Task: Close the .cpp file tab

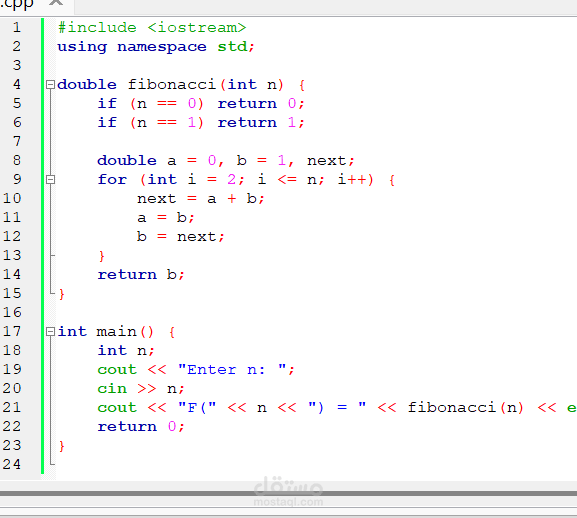Action: coord(56,2)
